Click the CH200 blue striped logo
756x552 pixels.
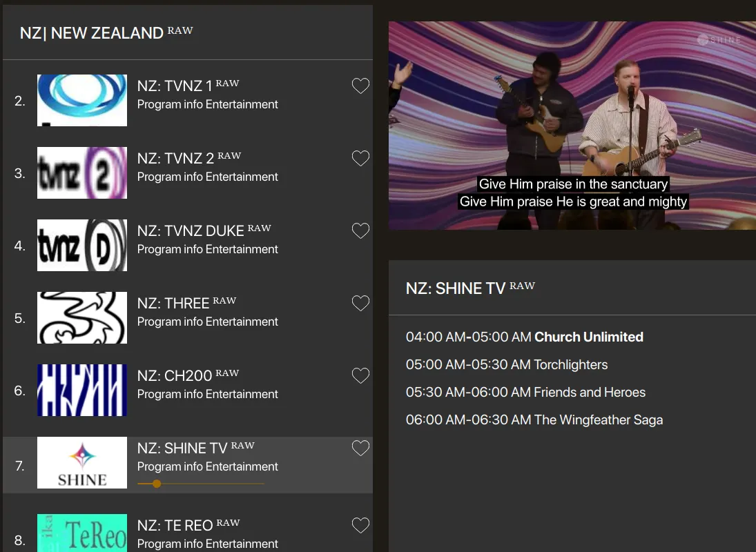point(82,390)
